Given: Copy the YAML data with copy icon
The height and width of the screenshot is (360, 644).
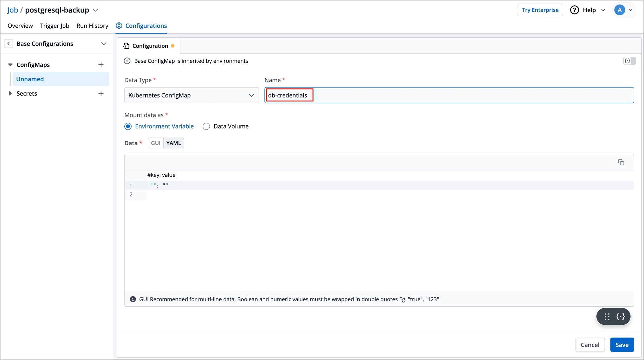Looking at the screenshot, I should tap(621, 162).
